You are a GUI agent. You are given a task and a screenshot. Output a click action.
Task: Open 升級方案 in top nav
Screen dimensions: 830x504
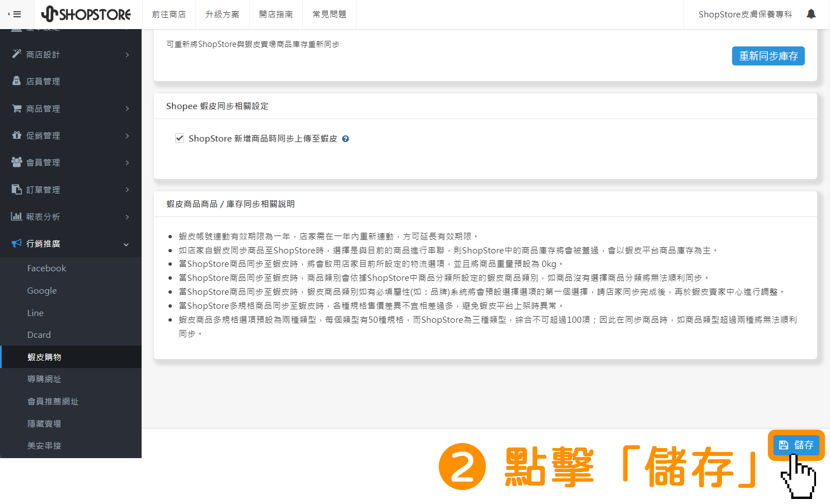pyautogui.click(x=222, y=14)
